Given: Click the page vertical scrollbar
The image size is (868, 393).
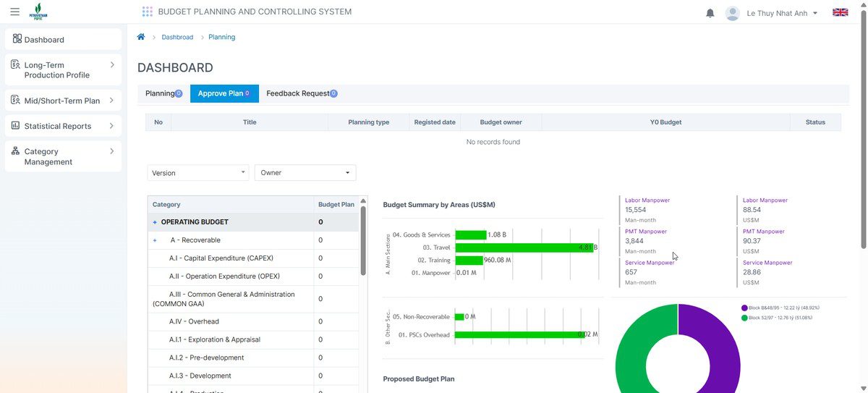Looking at the screenshot, I should point(864,129).
